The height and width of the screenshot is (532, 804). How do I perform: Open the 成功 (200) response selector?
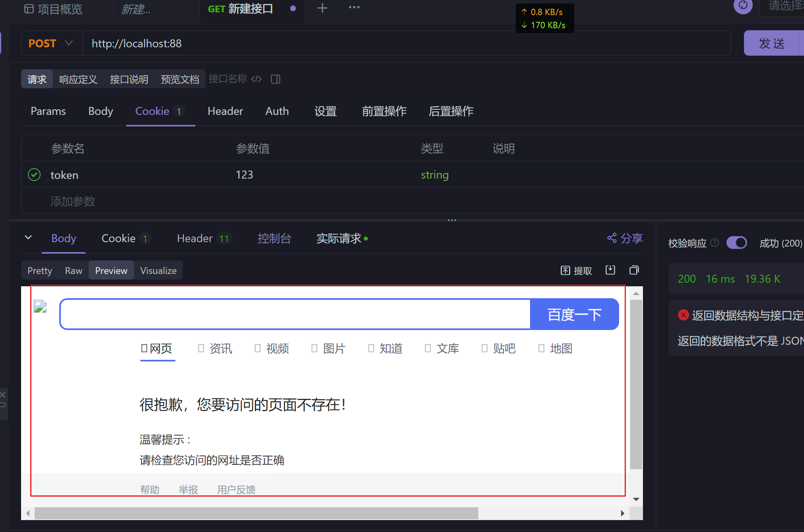tap(781, 243)
